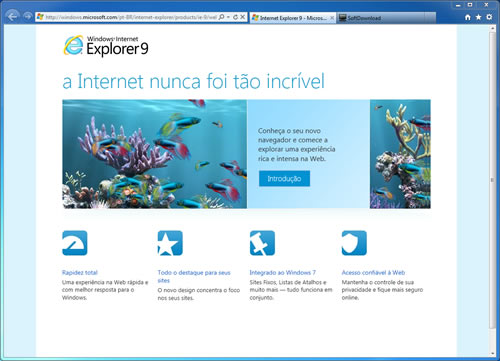Screen dimensions: 500x361
Task: Maximize the browser window
Action: [470, 5]
